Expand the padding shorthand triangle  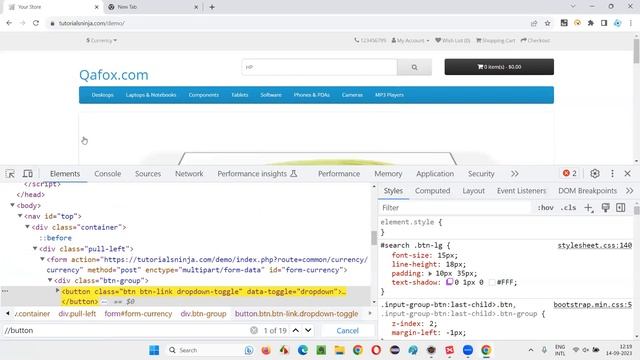tap(430, 273)
